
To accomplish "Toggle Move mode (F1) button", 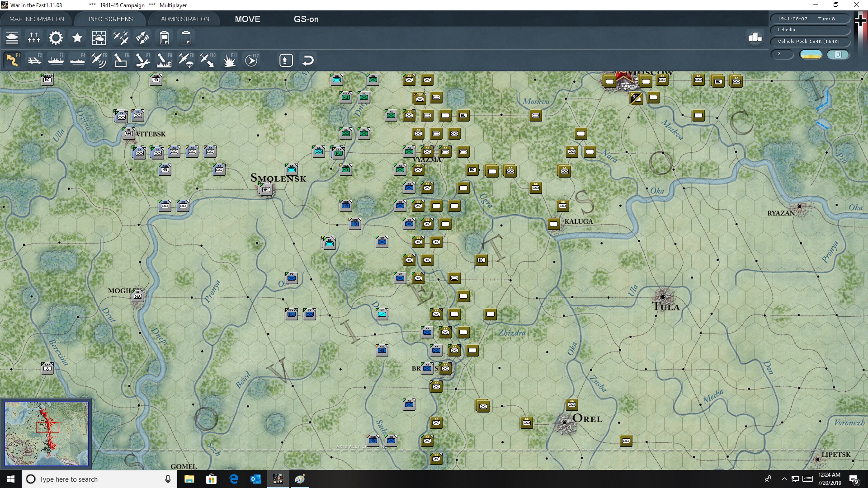I will pos(12,60).
